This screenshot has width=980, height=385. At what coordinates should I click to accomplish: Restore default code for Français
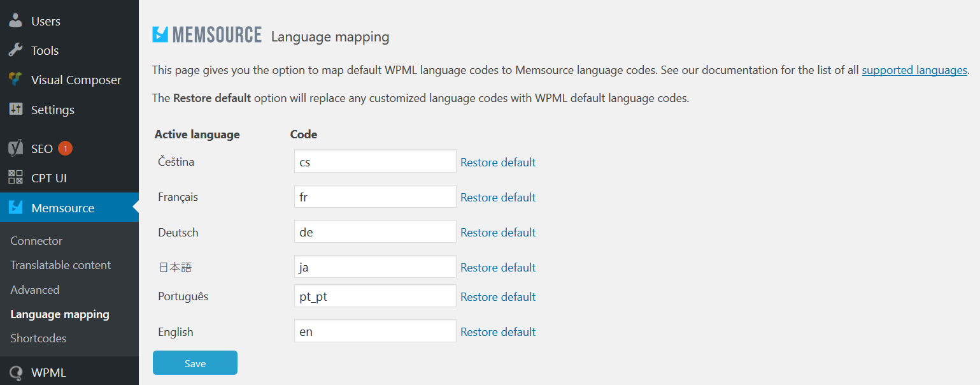click(498, 197)
